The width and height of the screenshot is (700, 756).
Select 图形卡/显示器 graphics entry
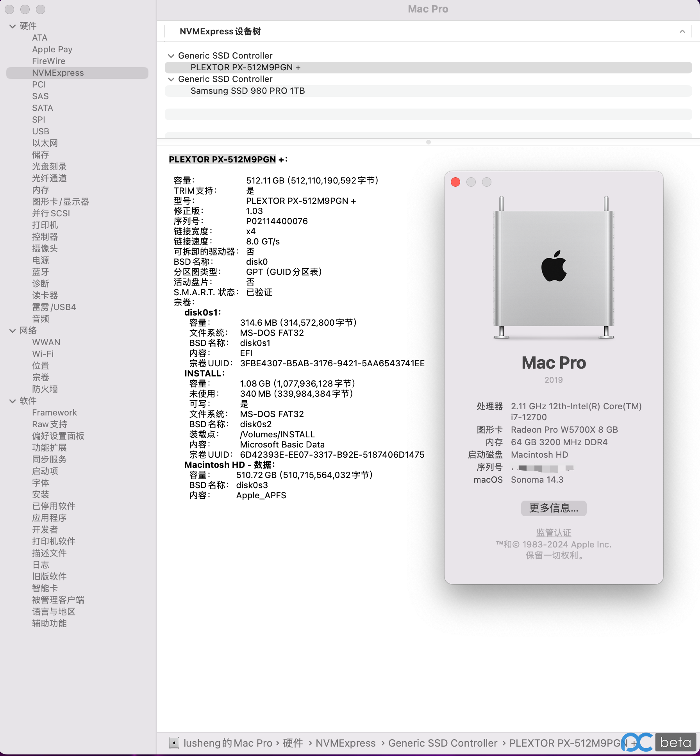pos(61,202)
